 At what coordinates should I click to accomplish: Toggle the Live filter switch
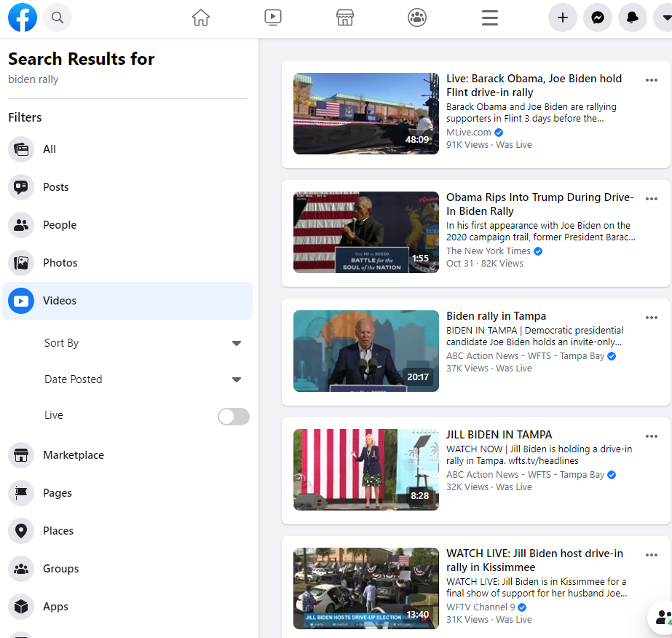point(234,416)
